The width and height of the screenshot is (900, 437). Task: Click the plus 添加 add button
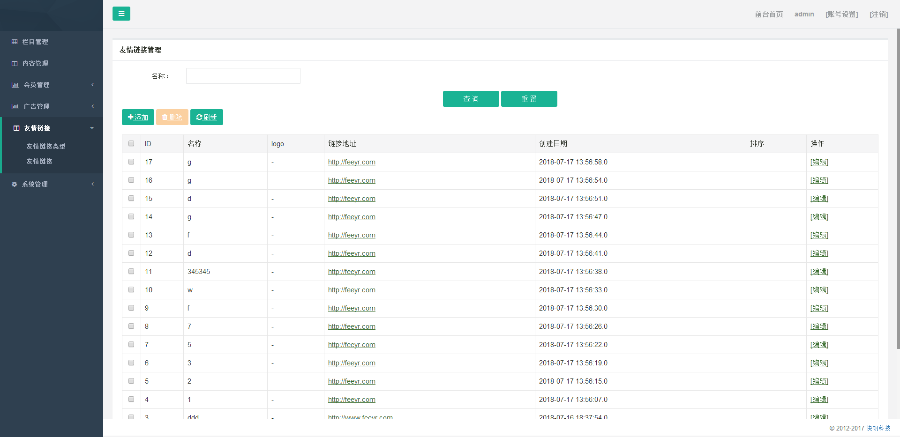[138, 117]
